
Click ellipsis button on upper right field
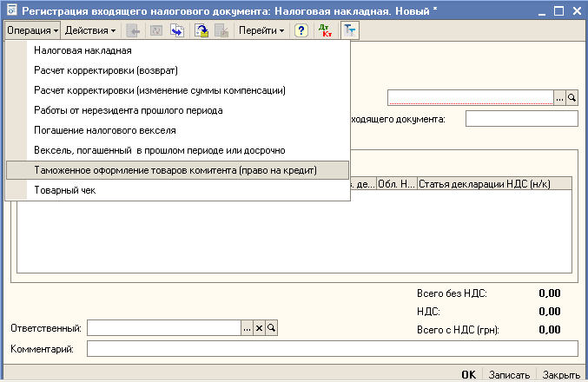560,98
